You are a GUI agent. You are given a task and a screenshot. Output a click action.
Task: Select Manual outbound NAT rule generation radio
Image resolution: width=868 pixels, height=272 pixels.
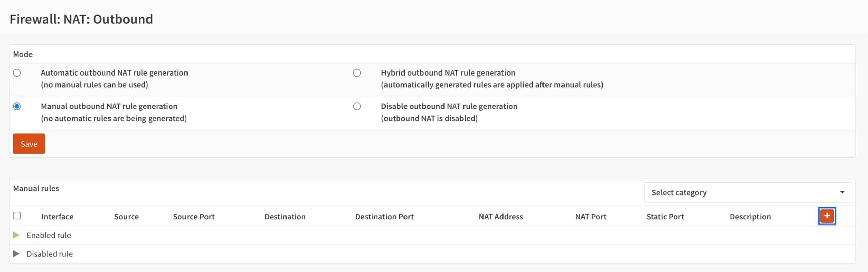17,106
